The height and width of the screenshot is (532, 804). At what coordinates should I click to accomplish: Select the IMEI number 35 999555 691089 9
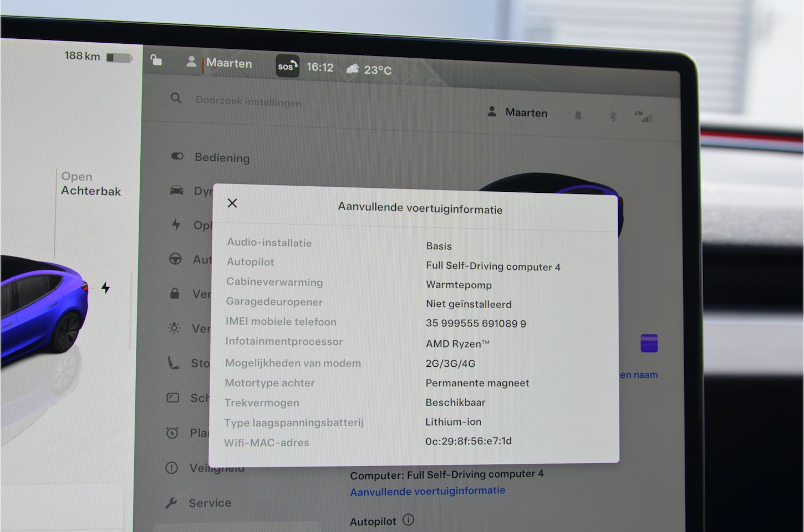click(476, 323)
